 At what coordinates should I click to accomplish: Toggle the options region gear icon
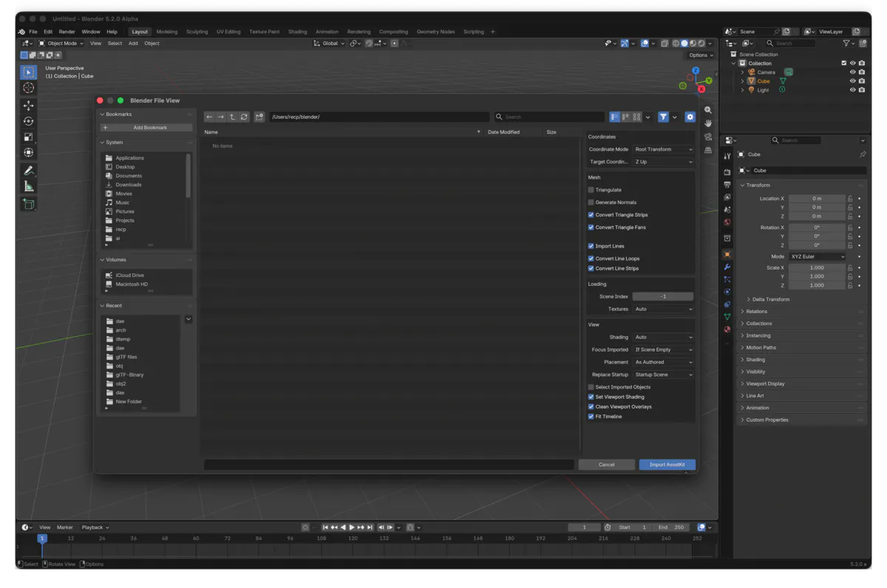[x=690, y=117]
